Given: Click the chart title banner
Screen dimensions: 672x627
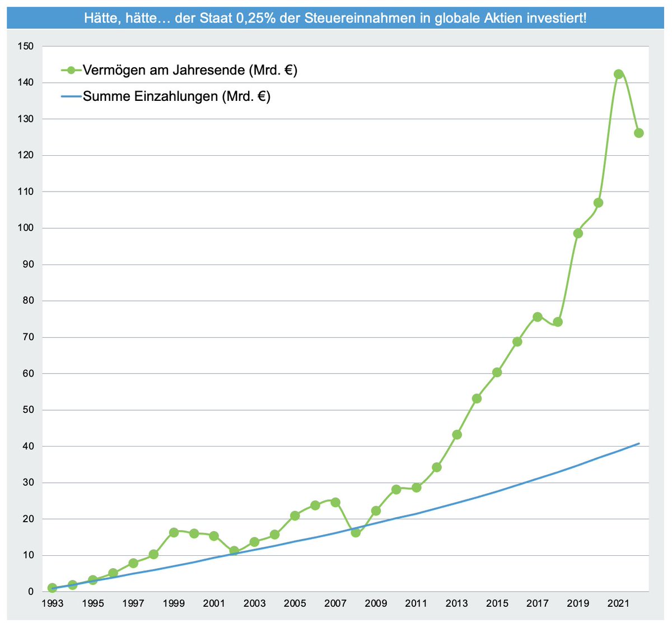Looking at the screenshot, I should pos(336,17).
